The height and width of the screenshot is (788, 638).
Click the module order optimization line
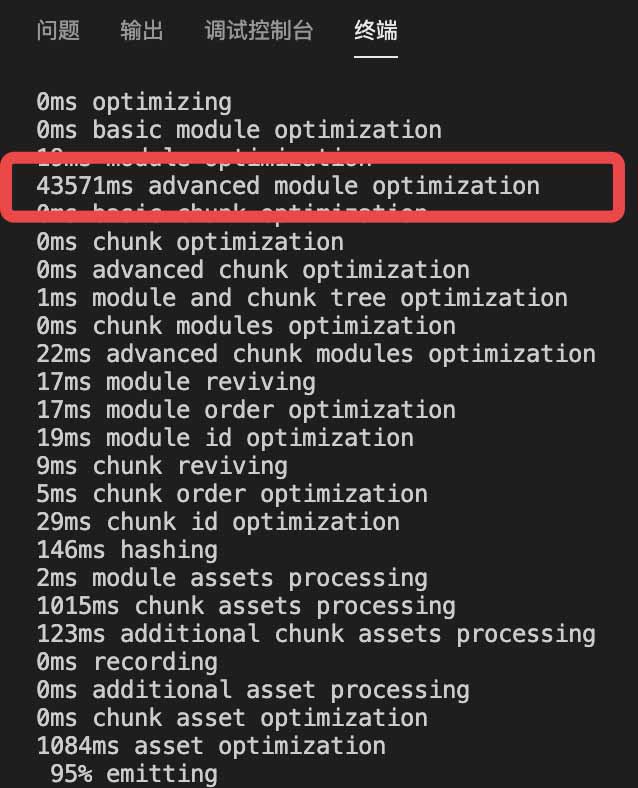tap(246, 410)
